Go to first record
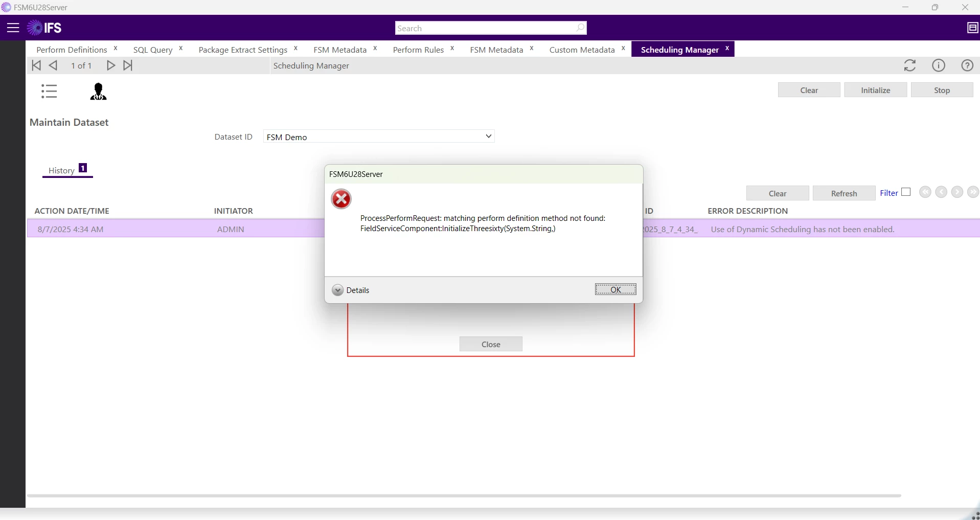980x520 pixels. 36,65
